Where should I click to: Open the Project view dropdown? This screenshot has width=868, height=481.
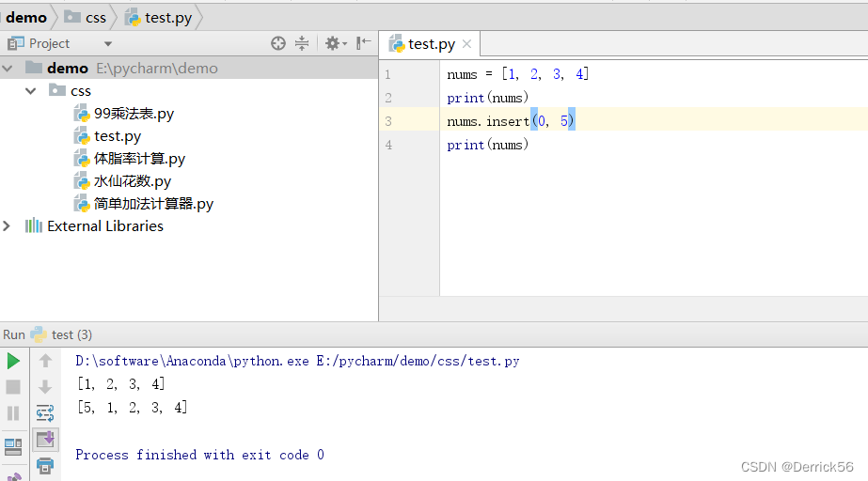coord(108,43)
